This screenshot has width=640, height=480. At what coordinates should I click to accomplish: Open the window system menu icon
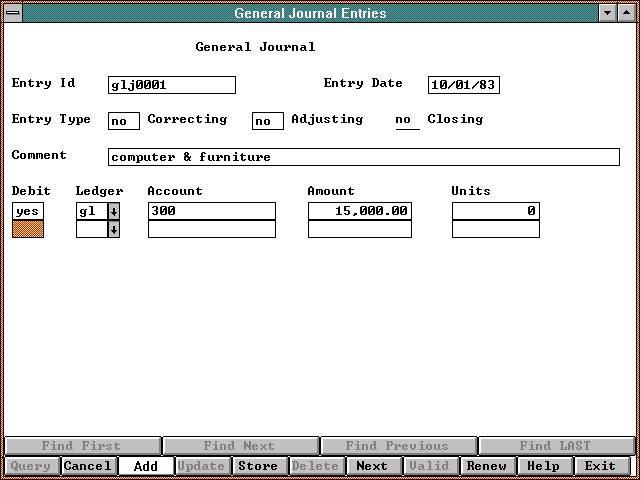point(12,13)
